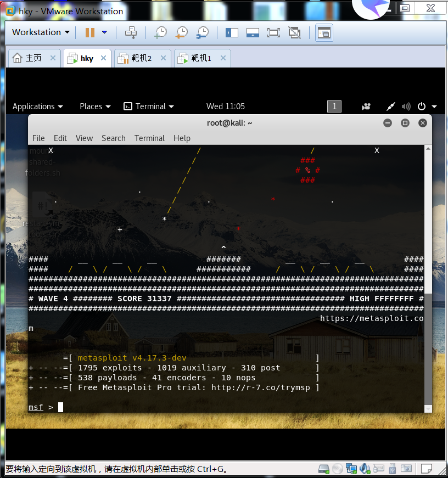Image resolution: width=448 pixels, height=478 pixels.
Task: Click the metasploit v4.17.3-dev version text
Action: [x=132, y=358]
